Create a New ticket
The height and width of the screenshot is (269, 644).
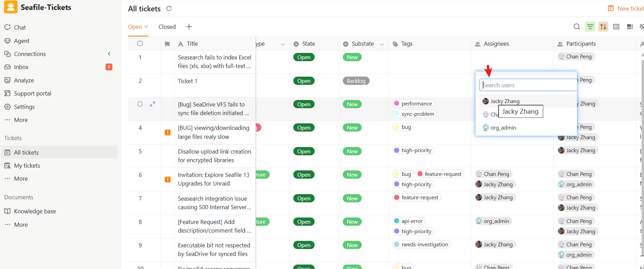pyautogui.click(x=626, y=9)
